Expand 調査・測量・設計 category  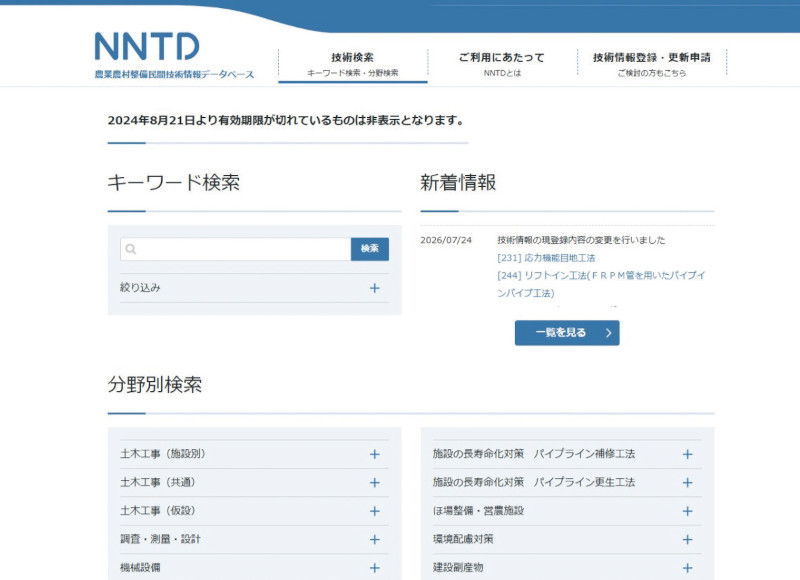pyautogui.click(x=254, y=540)
